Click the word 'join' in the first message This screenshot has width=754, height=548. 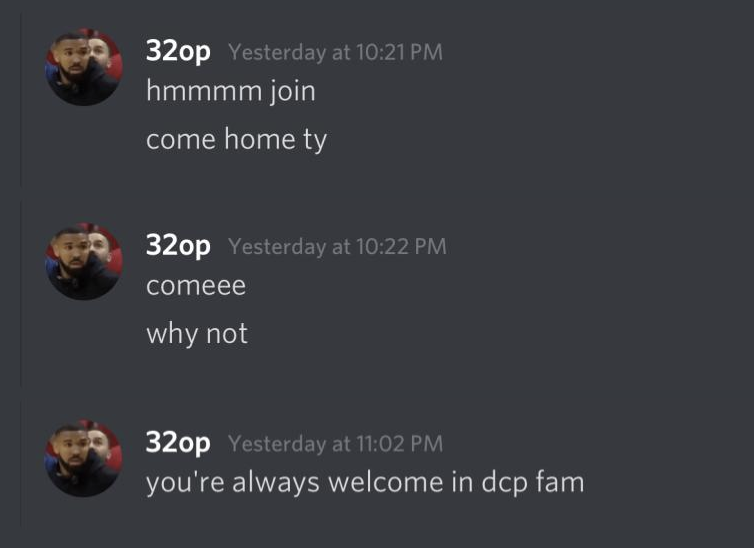click(x=292, y=91)
